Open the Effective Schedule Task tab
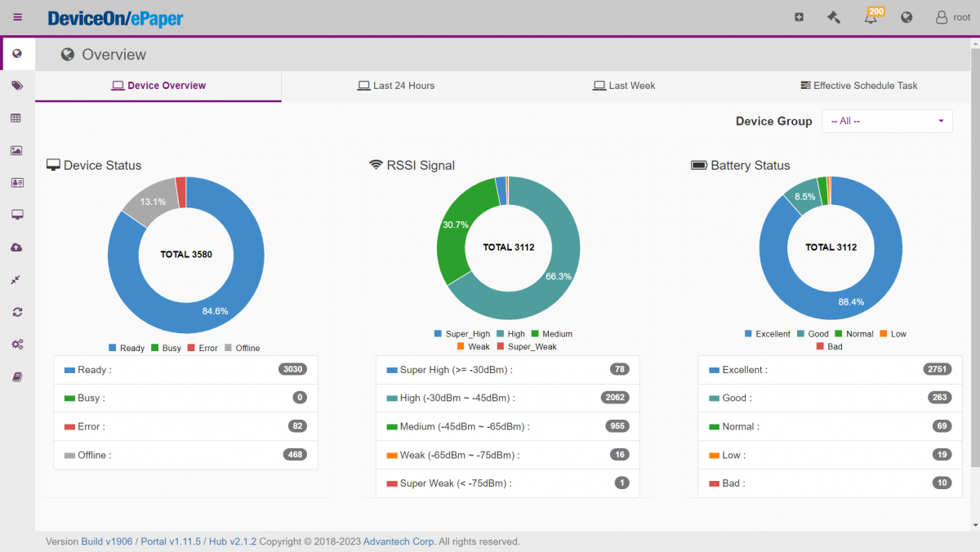980x552 pixels. pyautogui.click(x=859, y=85)
